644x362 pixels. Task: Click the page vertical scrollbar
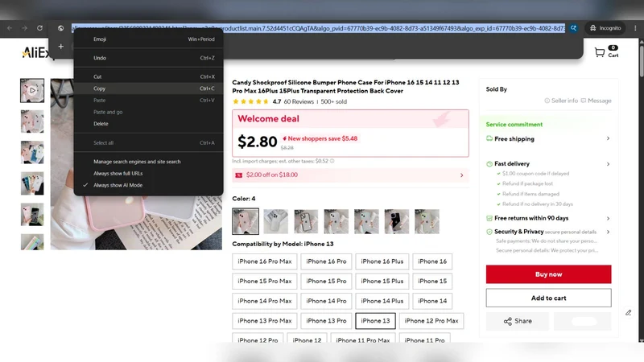[x=641, y=62]
